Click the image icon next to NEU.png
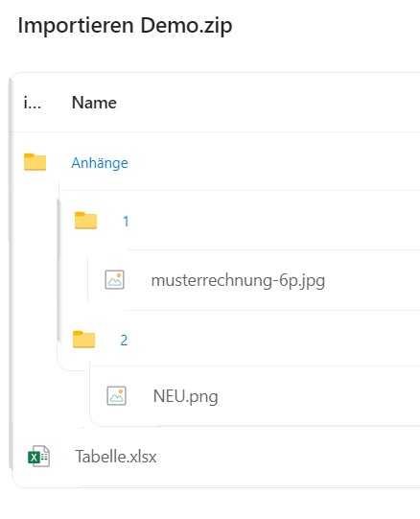Viewport: 420px width, 519px height. tap(116, 395)
